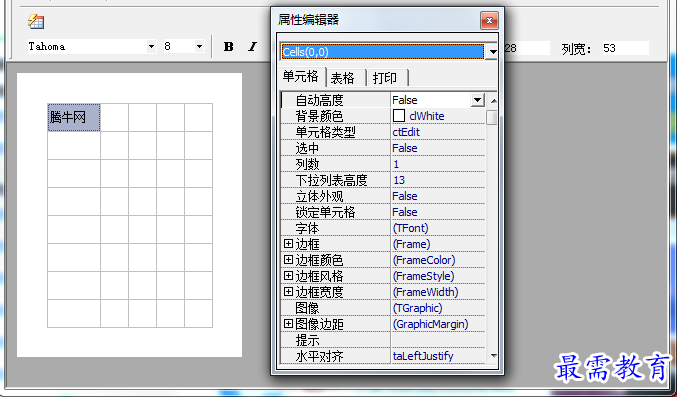678x399 pixels.
Task: Click the property list scrollbar down arrow
Action: coord(492,356)
